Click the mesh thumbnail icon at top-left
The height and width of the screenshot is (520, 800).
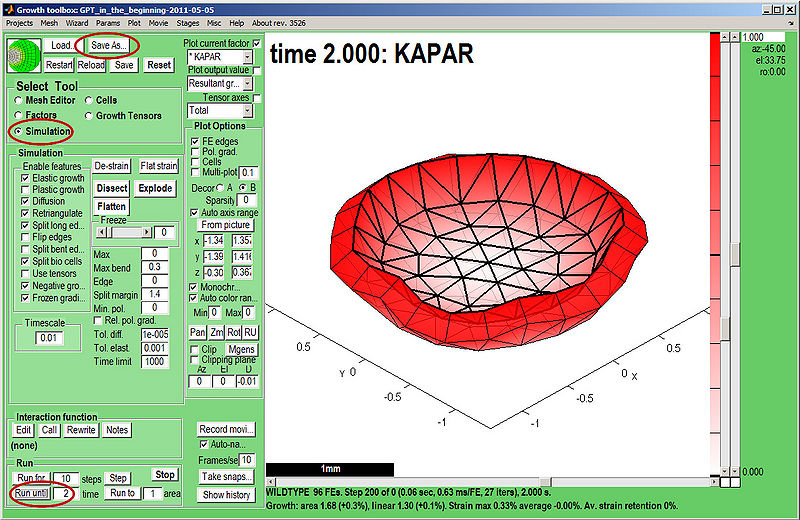(24, 54)
